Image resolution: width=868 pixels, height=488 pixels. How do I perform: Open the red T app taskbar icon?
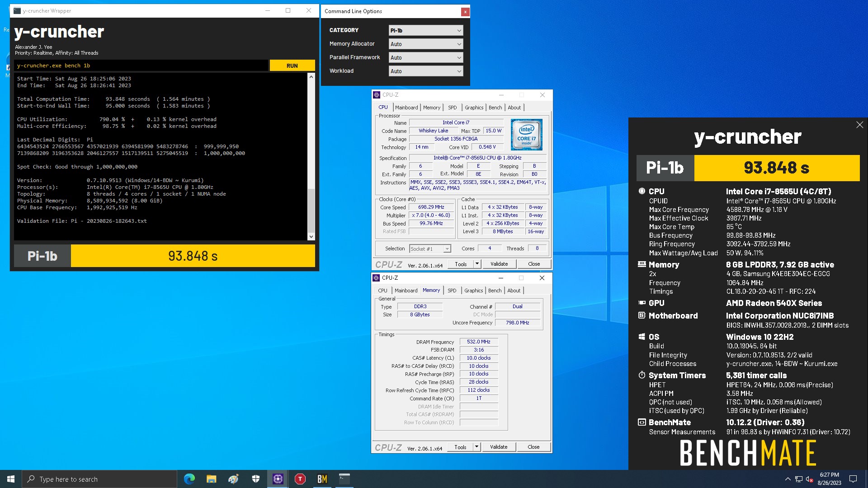pyautogui.click(x=300, y=479)
